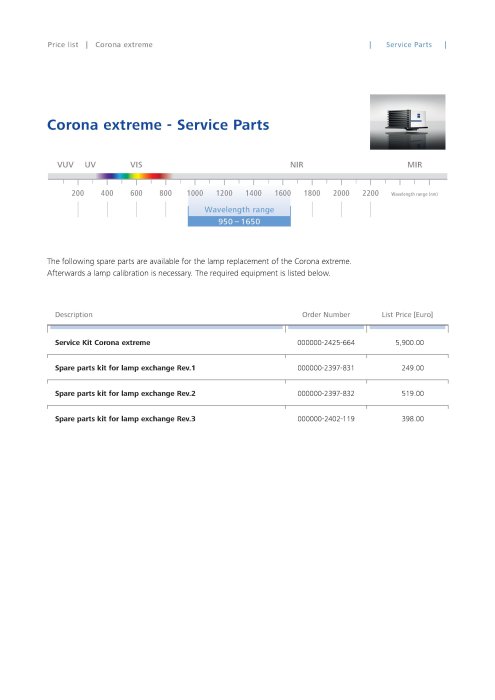The height and width of the screenshot is (700, 495).
Task: Click the '400' wavelength tick label
Action: coord(107,193)
